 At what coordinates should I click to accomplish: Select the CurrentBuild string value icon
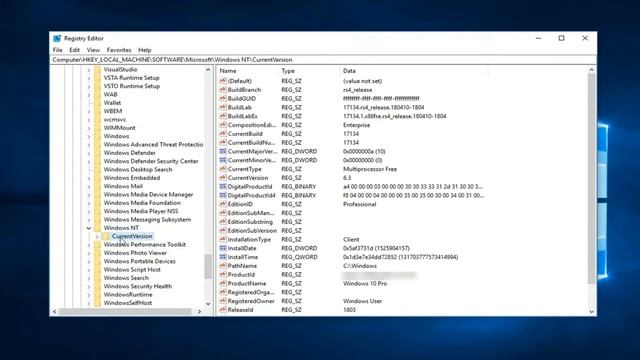pyautogui.click(x=223, y=134)
